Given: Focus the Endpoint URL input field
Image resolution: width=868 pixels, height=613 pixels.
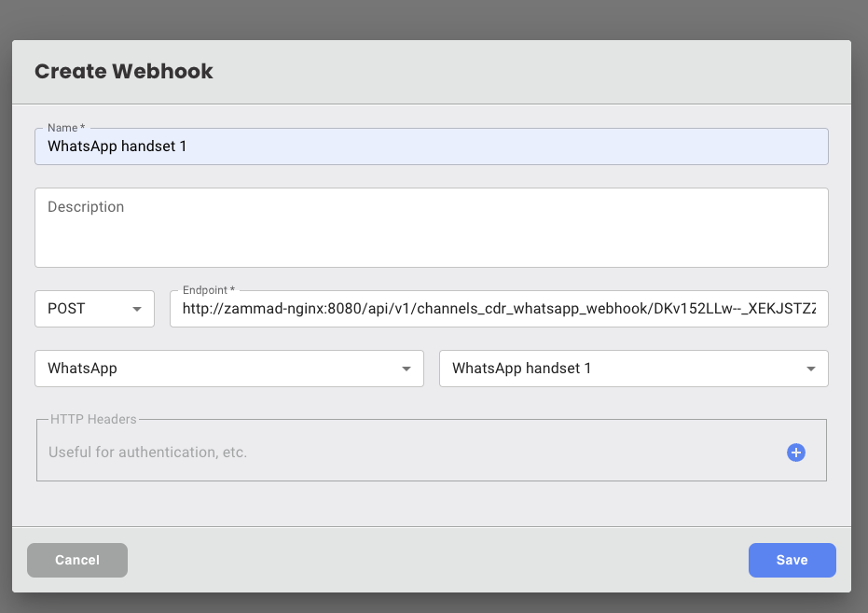Looking at the screenshot, I should (498, 309).
